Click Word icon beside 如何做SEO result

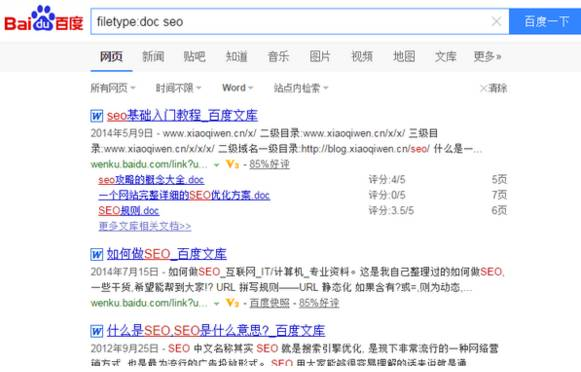point(97,255)
